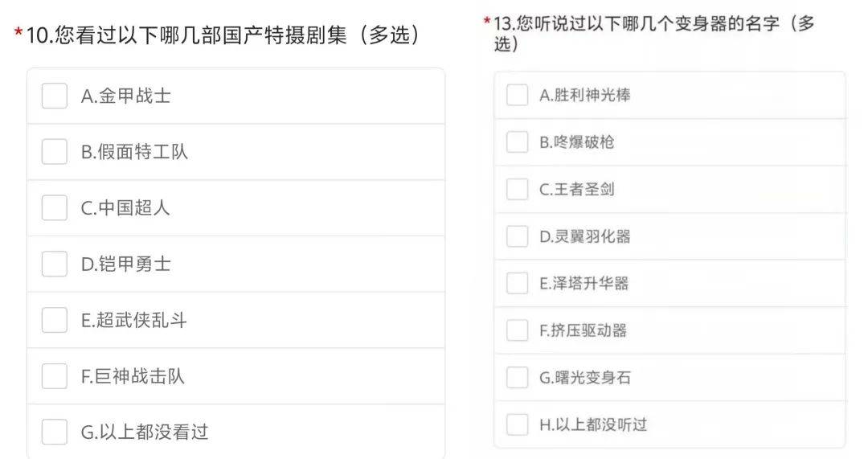
Task: Tick the D.灵翼羽化器 option box
Action: point(517,236)
